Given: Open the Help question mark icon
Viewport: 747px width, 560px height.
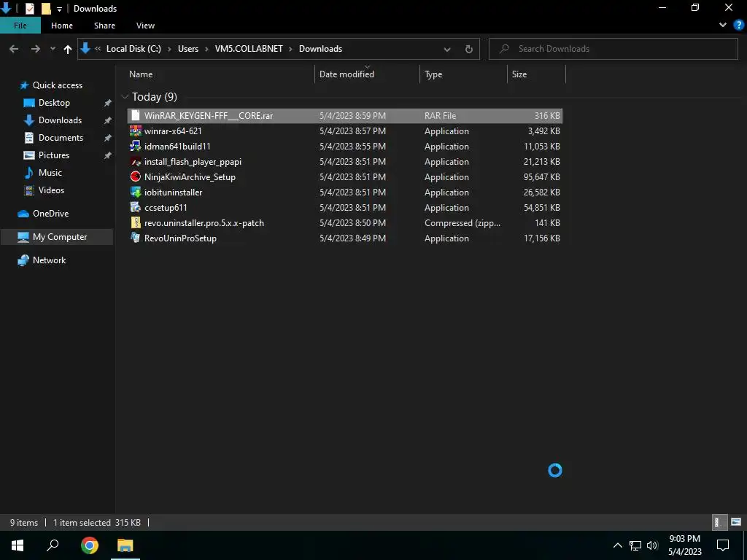Looking at the screenshot, I should pyautogui.click(x=738, y=25).
